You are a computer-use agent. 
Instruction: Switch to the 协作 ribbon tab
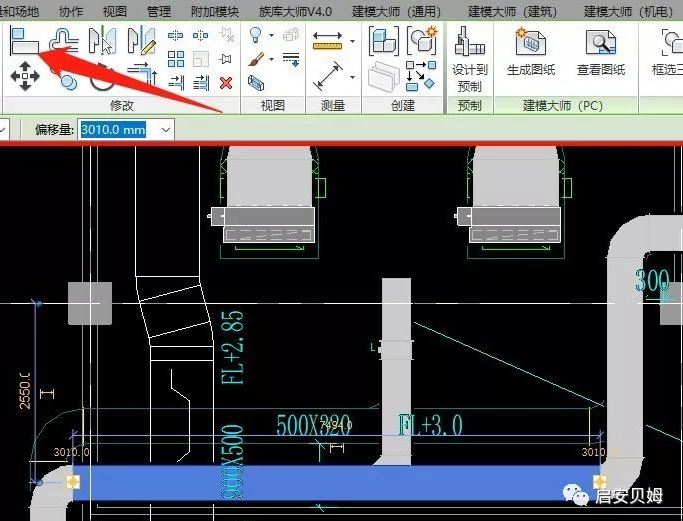(x=71, y=11)
